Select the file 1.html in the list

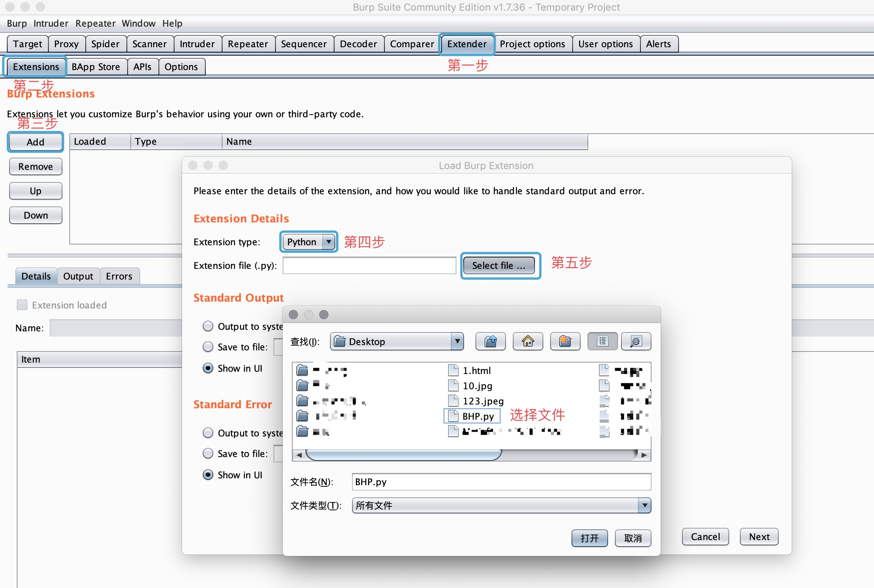click(469, 371)
